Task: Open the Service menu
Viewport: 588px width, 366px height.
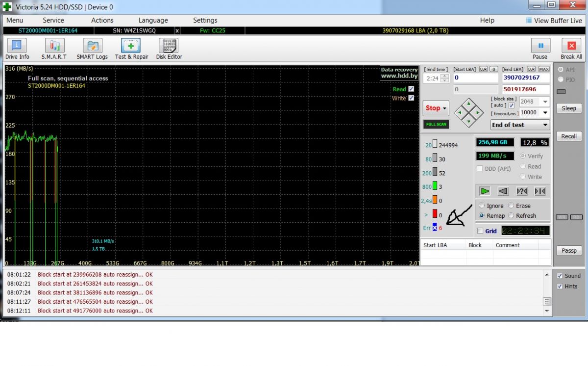Action: tap(53, 20)
